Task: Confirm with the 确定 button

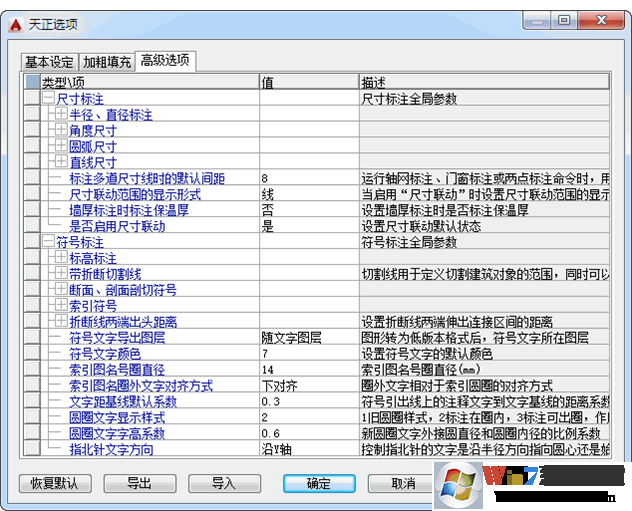Action: click(x=319, y=483)
